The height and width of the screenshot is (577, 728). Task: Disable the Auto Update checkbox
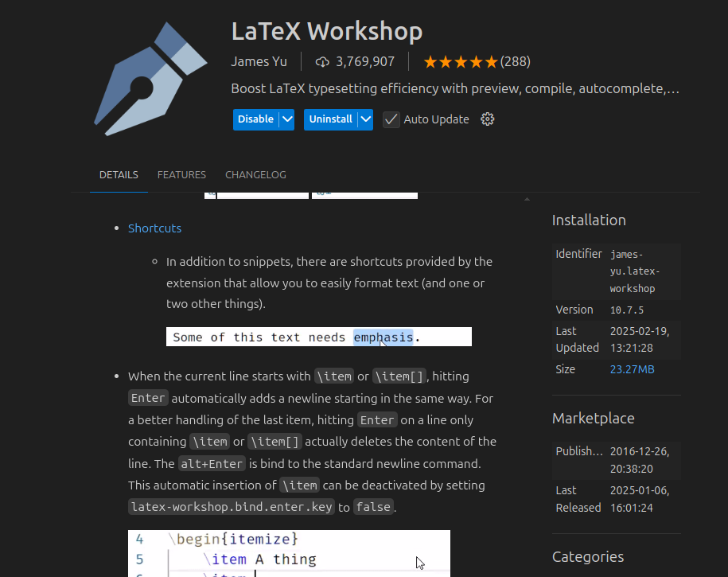[391, 119]
